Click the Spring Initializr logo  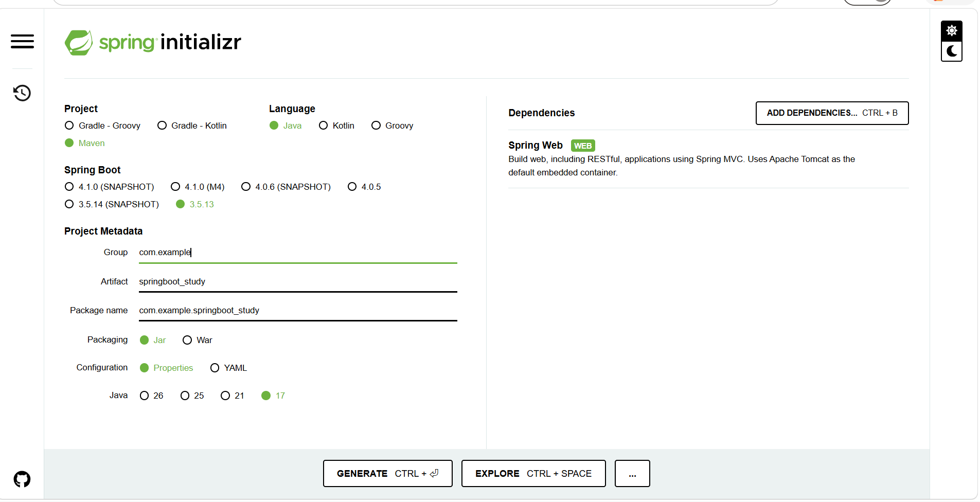pos(153,42)
